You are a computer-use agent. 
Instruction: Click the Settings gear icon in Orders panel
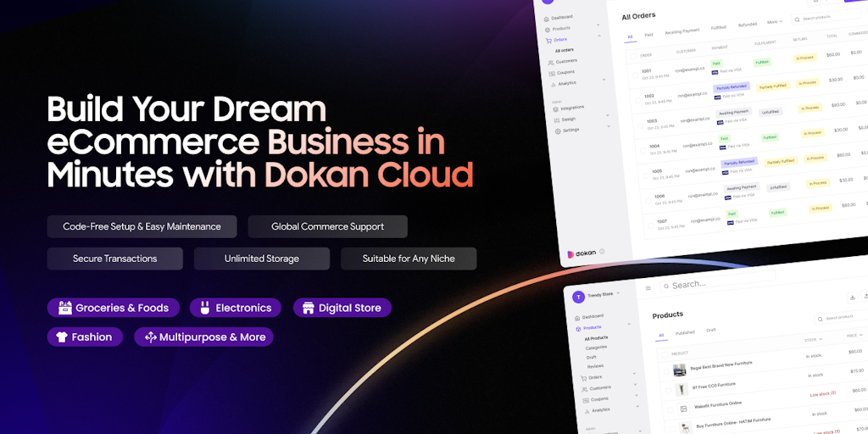[x=558, y=131]
